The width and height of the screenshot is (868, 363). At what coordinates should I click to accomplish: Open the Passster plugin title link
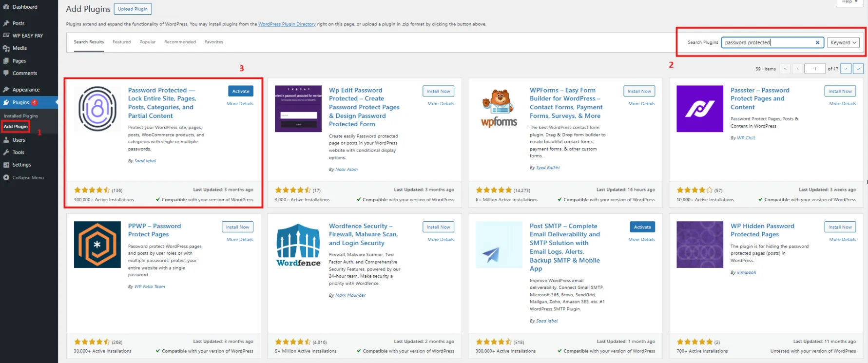[760, 99]
